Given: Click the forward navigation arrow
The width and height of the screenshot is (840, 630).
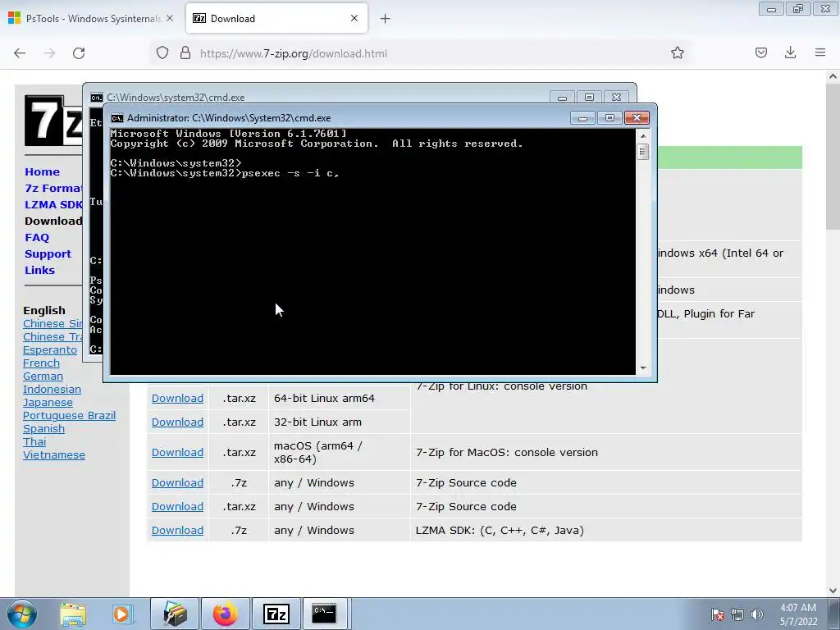Looking at the screenshot, I should (49, 53).
